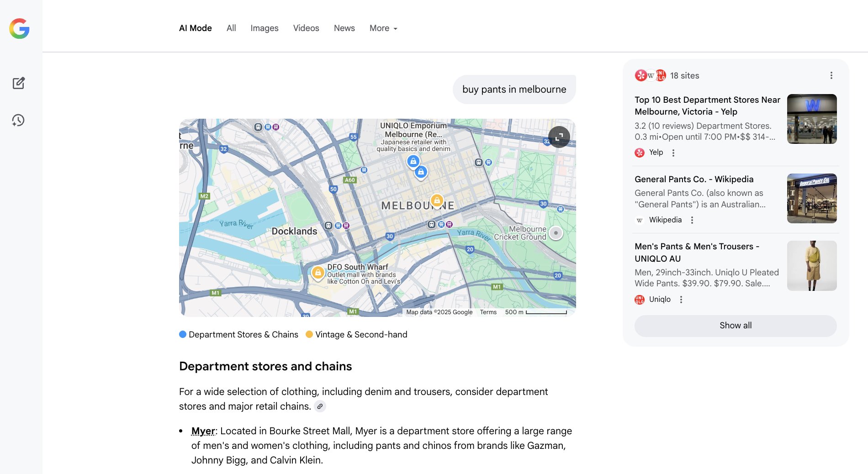Open more options for Uniqlo result

click(681, 300)
